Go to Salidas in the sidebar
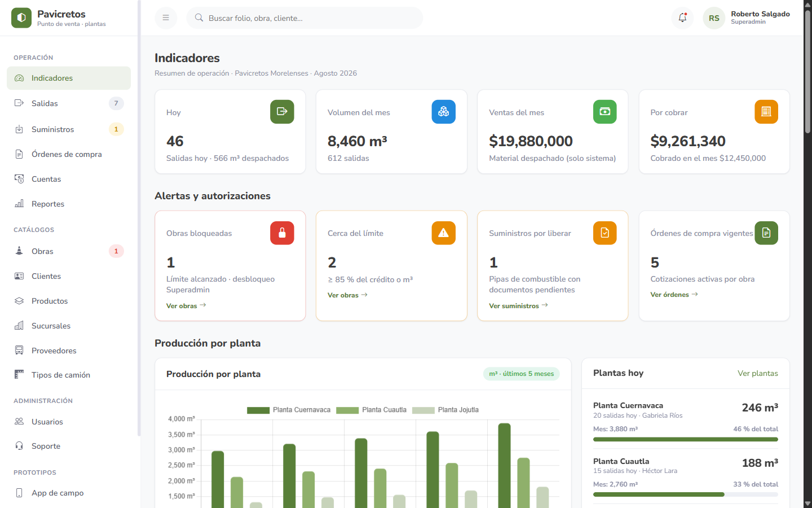This screenshot has height=508, width=812. 69,103
